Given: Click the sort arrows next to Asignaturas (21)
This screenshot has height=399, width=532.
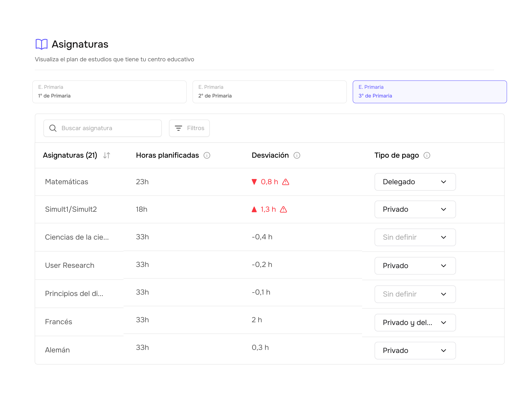Looking at the screenshot, I should click(107, 155).
